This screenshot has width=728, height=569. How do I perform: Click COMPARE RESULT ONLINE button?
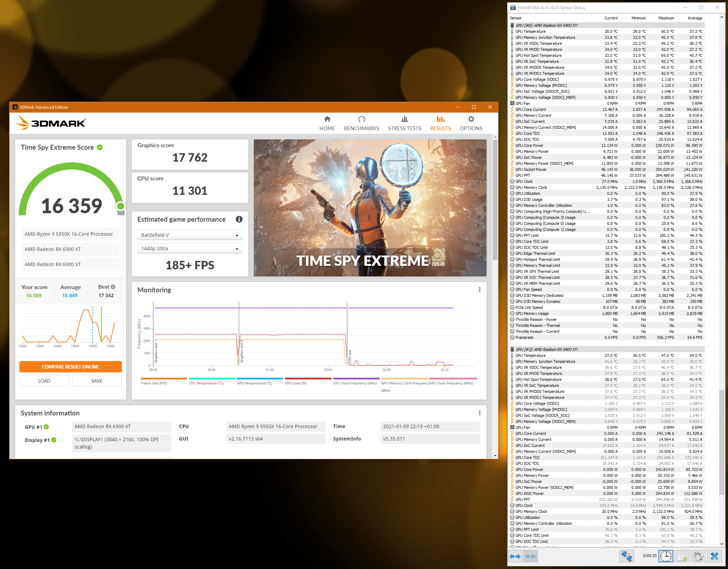click(x=71, y=367)
